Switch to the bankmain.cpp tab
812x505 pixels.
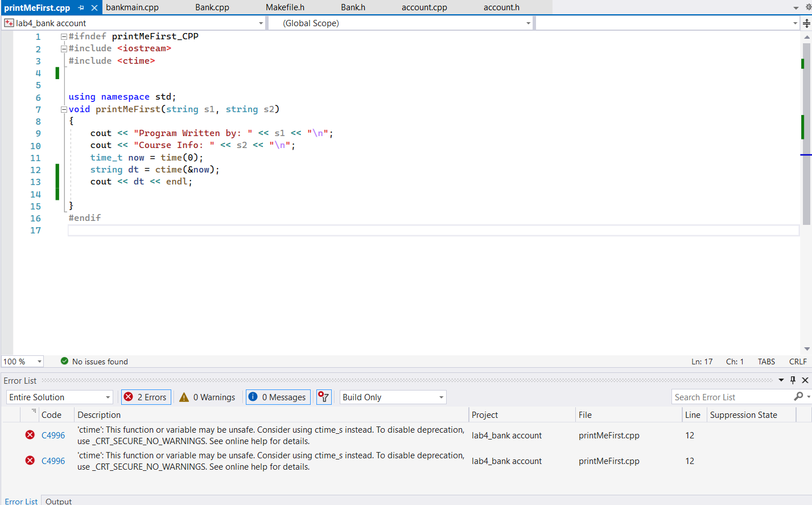[132, 7]
